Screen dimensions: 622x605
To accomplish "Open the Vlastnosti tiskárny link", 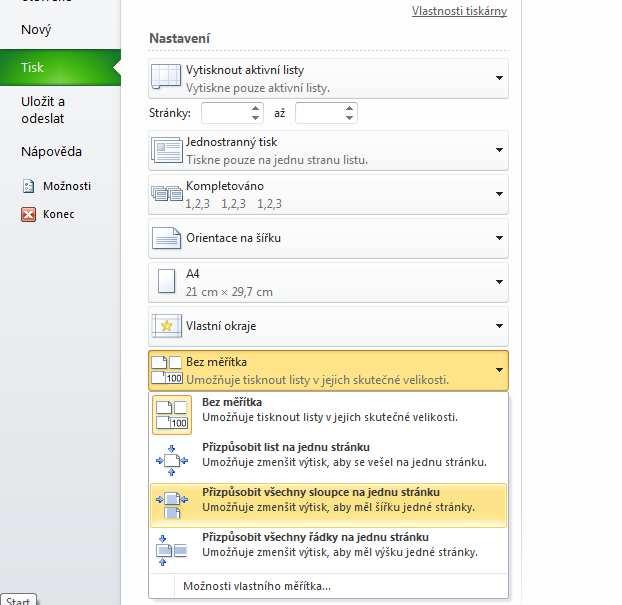I will point(459,11).
